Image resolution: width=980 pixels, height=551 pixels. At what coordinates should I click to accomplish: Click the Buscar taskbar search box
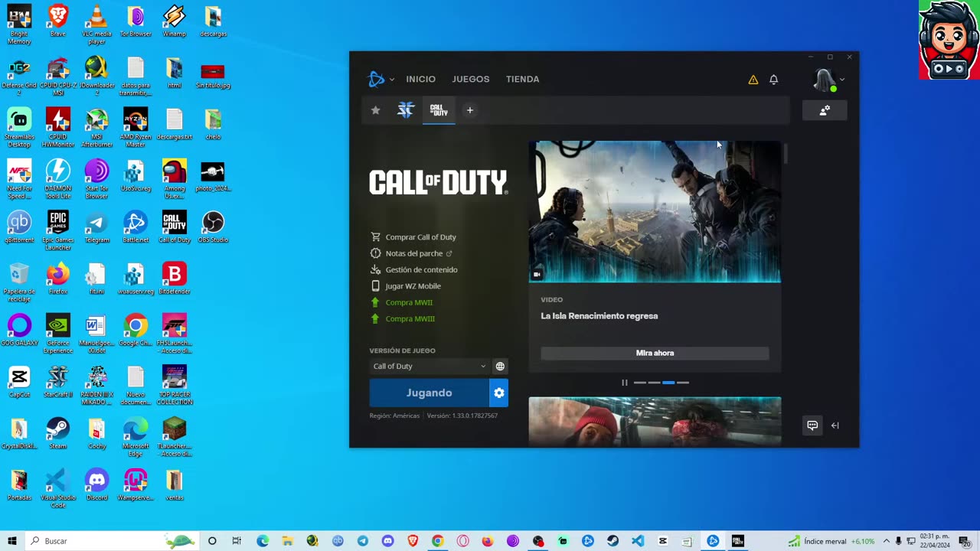tap(111, 541)
